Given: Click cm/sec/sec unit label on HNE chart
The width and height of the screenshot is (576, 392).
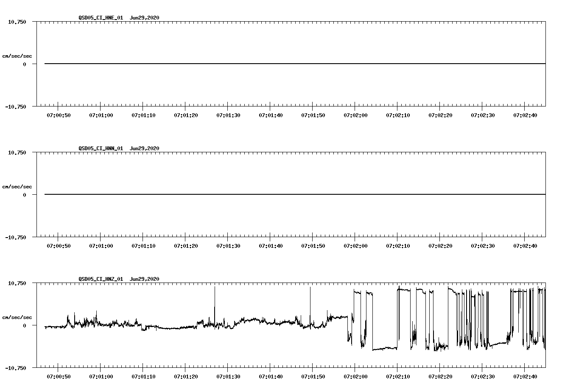Looking at the screenshot, I should [17, 56].
